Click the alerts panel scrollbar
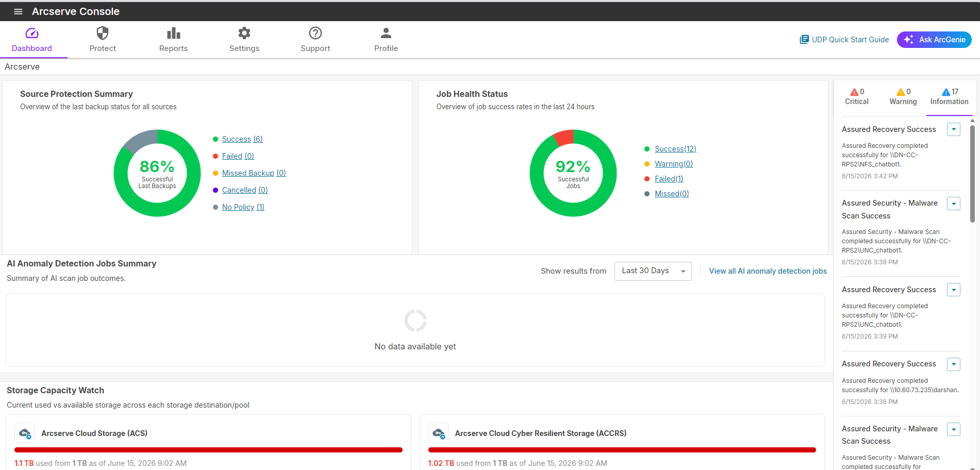Viewport: 980px width, 470px height. click(972, 174)
